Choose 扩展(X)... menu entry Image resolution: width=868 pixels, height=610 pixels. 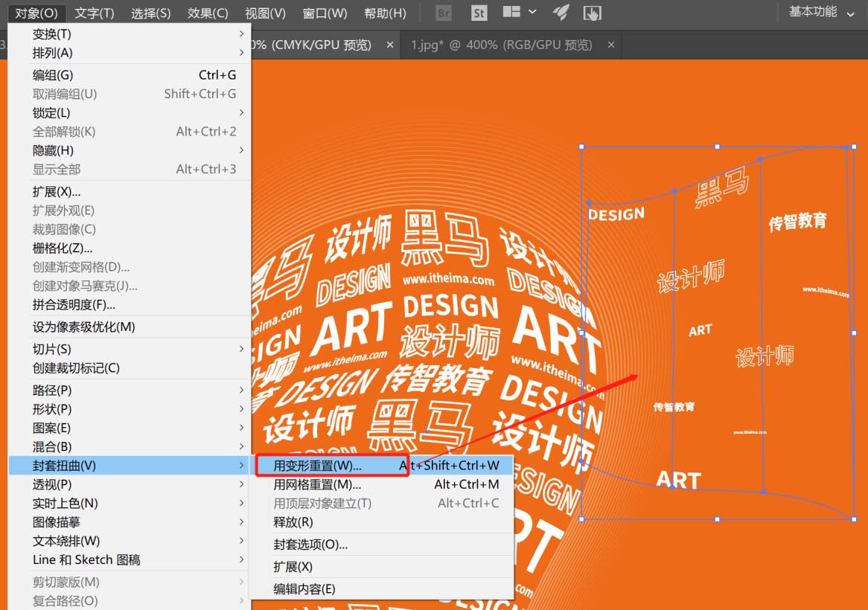coord(130,192)
